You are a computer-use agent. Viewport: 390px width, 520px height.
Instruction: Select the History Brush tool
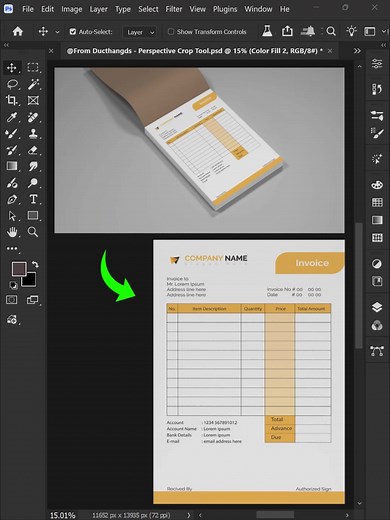tap(12, 150)
